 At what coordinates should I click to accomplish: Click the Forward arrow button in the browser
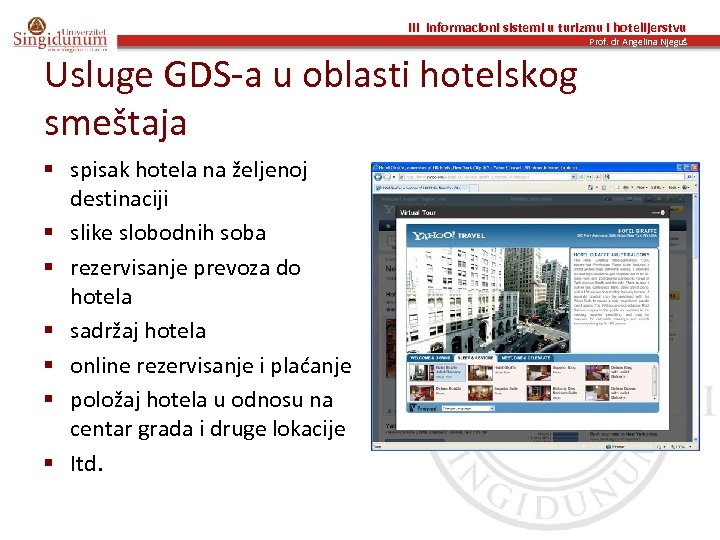coord(387,177)
